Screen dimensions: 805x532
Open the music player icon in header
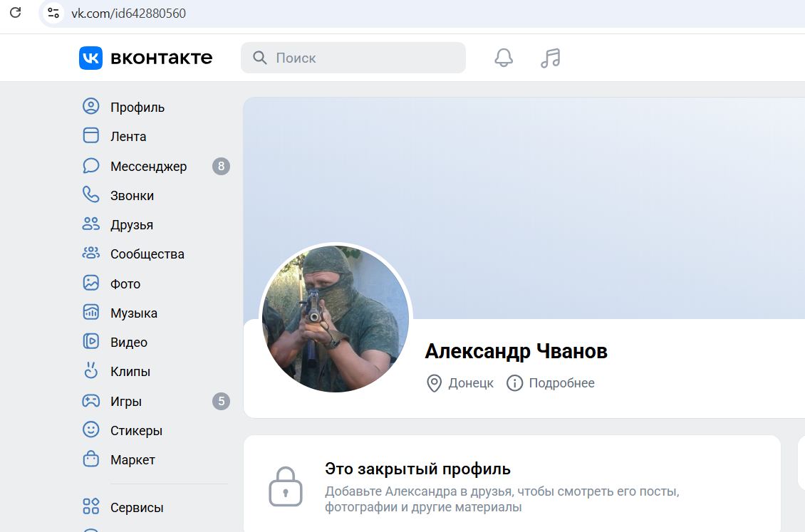pyautogui.click(x=550, y=58)
